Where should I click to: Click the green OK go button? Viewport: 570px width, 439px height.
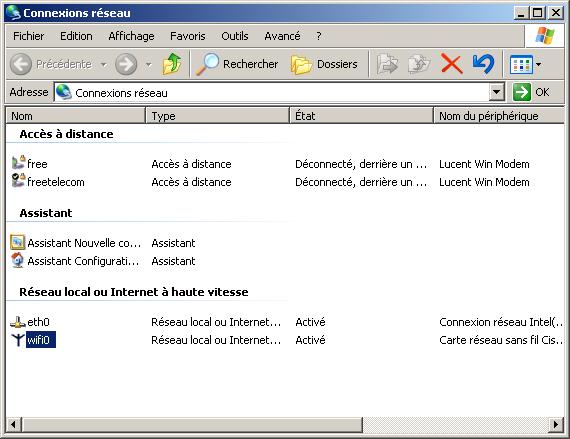point(531,92)
